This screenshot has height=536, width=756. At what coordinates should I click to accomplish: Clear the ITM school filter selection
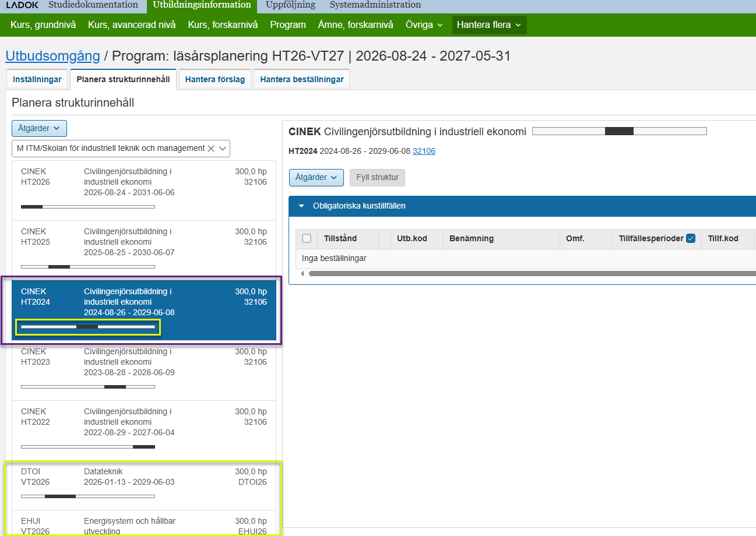[x=210, y=149]
